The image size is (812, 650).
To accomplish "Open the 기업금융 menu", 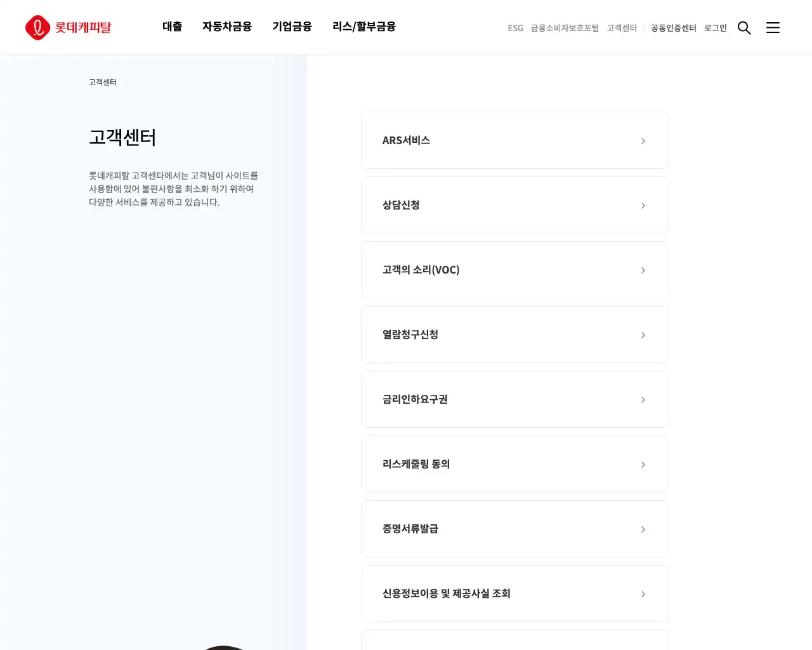I will coord(292,27).
